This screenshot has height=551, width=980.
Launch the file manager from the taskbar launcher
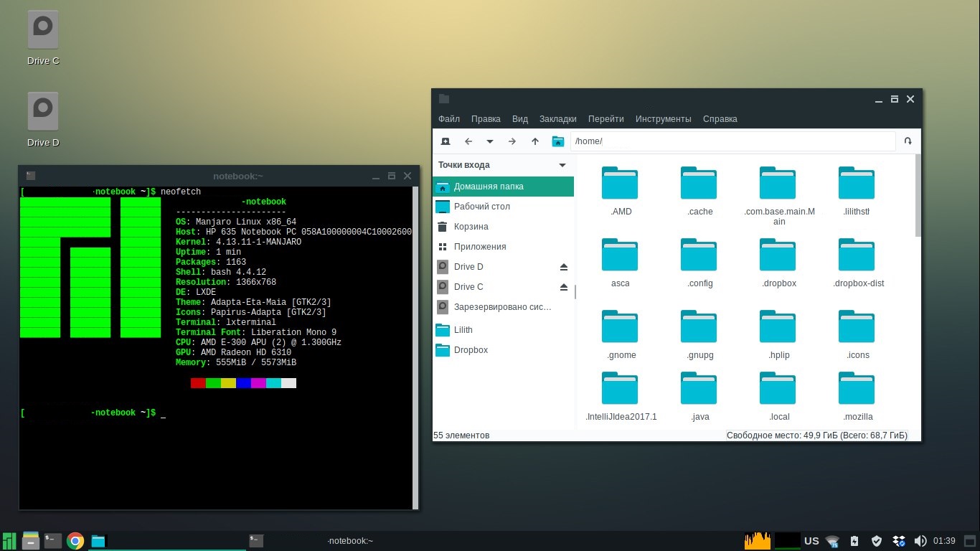(30, 541)
